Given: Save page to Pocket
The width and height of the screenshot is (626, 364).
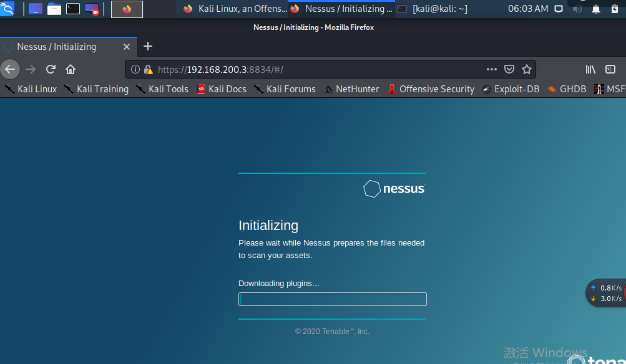Looking at the screenshot, I should 509,69.
